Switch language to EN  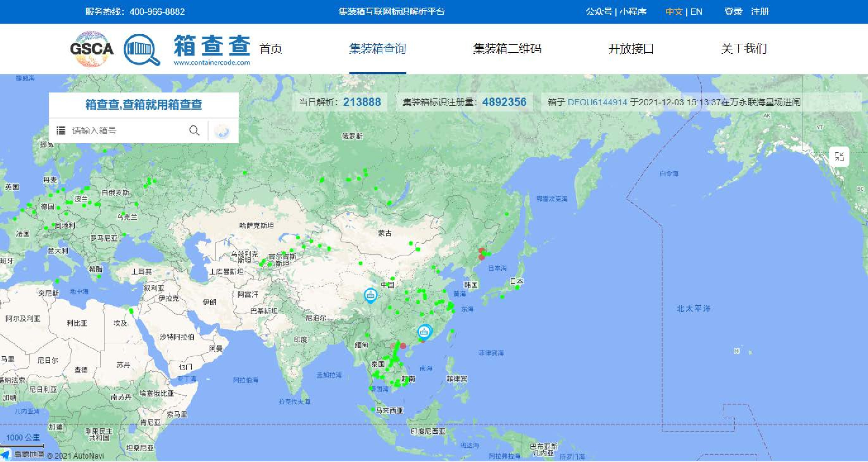tap(696, 12)
